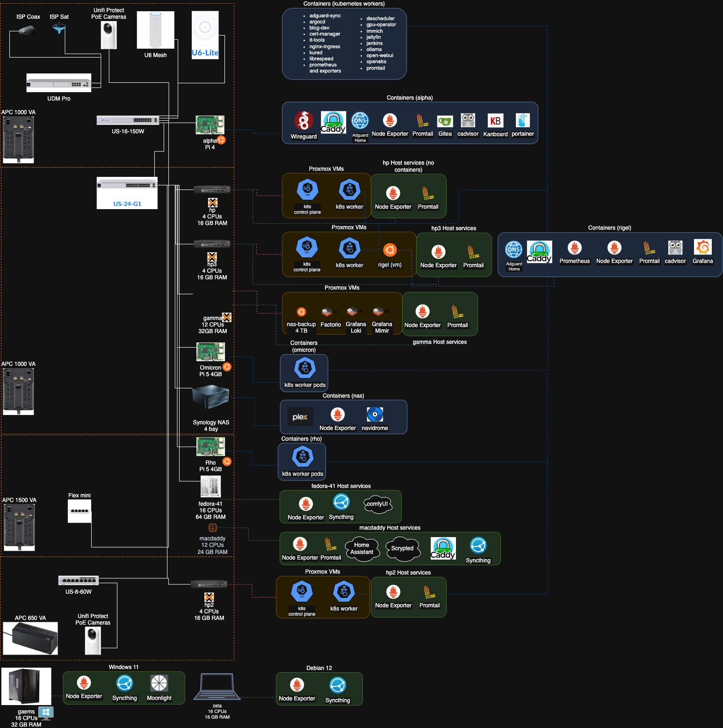This screenshot has height=728, width=723.
Task: Click the fedora-41 tower PC image
Action: [210, 487]
